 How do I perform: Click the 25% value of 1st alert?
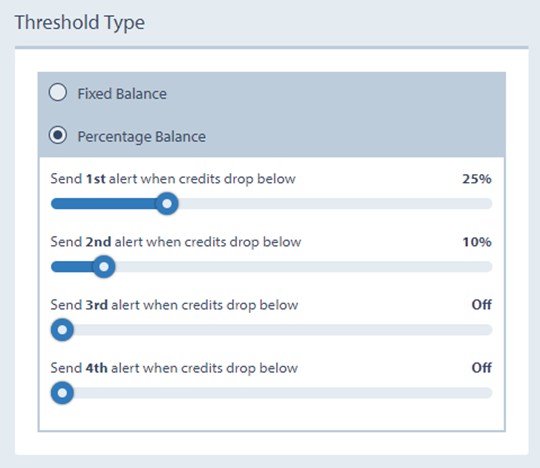(477, 179)
